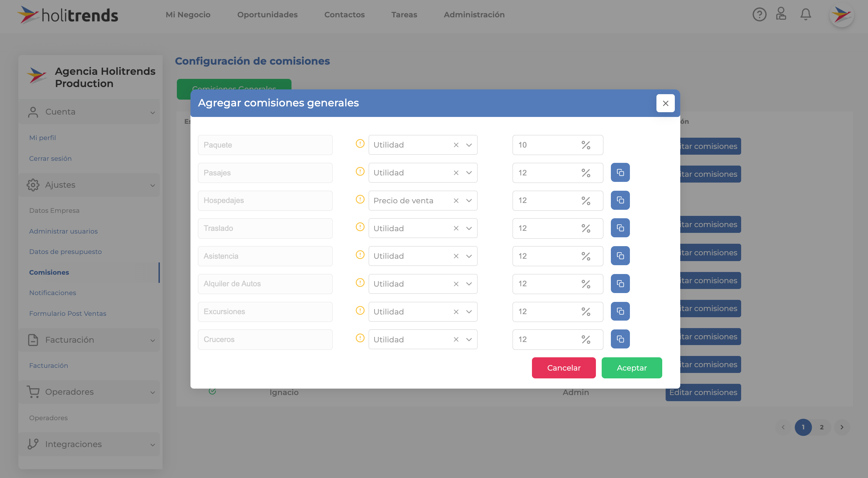Select Comisiones in the sidebar
Viewport: 868px width, 478px height.
49,272
